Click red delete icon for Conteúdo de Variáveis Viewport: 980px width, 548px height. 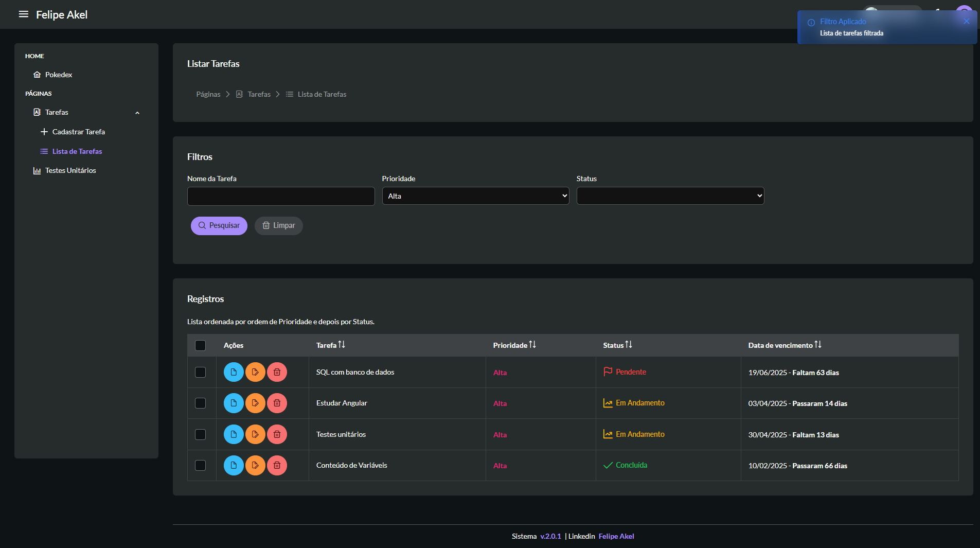[x=277, y=465]
